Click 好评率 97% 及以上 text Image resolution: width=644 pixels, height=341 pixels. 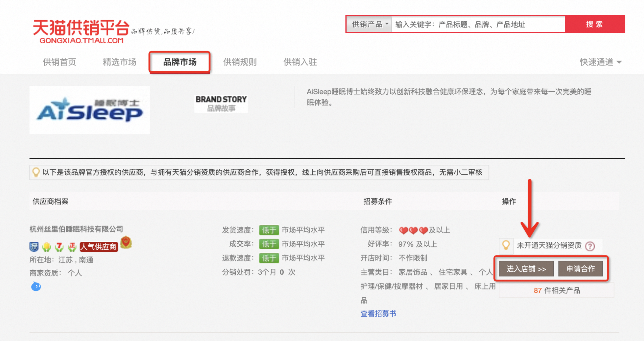[402, 244]
